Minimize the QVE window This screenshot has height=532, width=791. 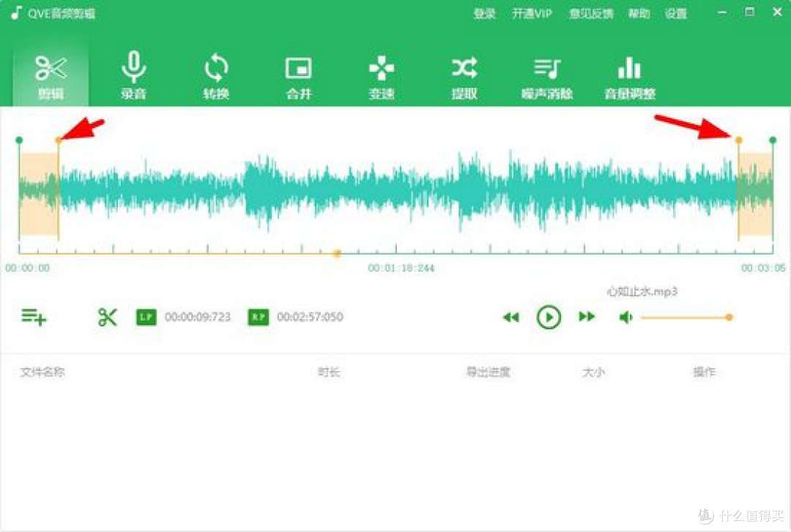(x=722, y=12)
